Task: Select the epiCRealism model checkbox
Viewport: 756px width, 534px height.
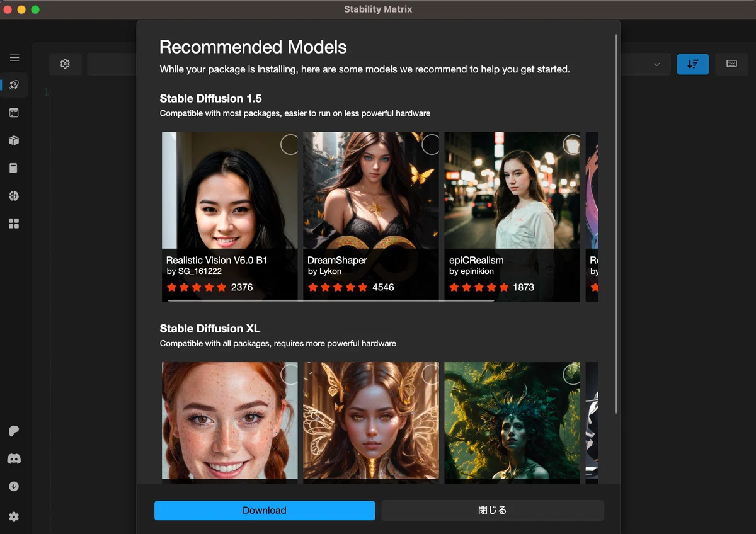Action: coord(571,144)
